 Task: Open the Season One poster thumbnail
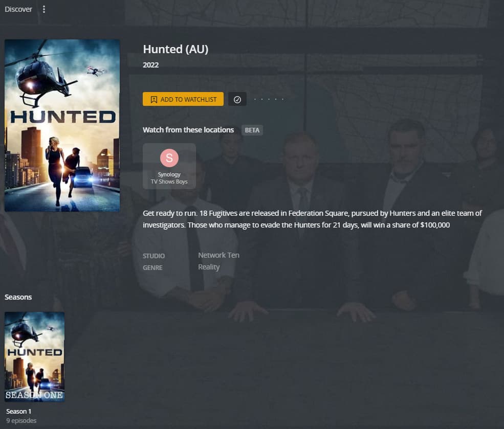[34, 357]
